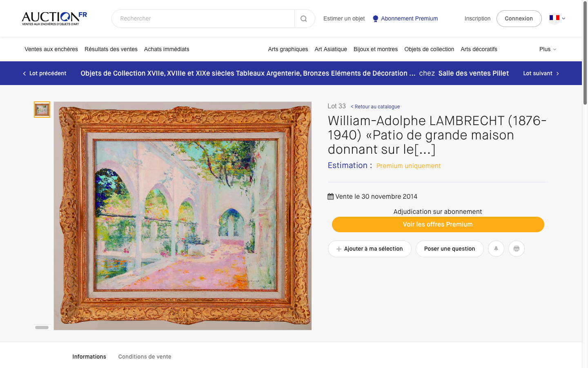This screenshot has height=368, width=588.
Task: Select the painting thumbnail image
Action: (x=42, y=110)
